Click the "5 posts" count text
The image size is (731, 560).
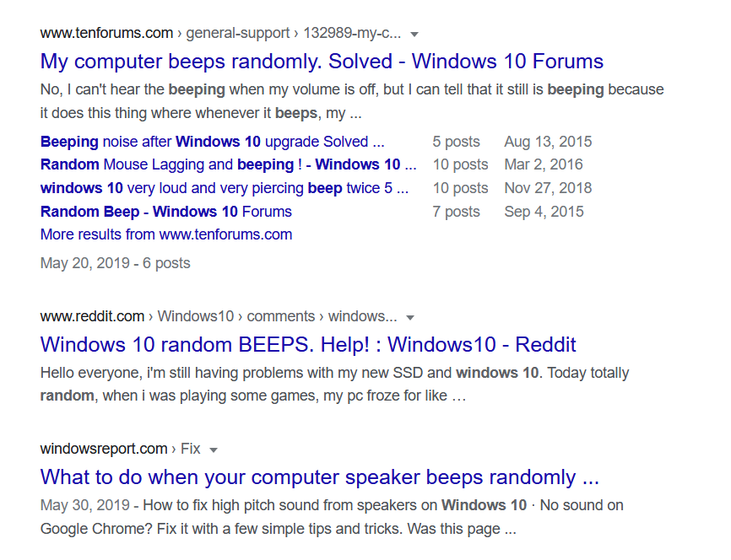pos(456,142)
